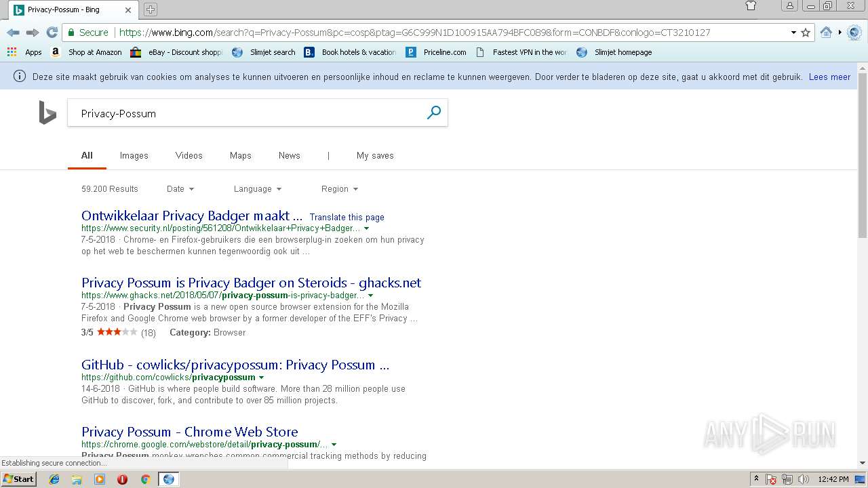This screenshot has height=488, width=868.
Task: Bookmark this page with the star icon
Action: [x=806, y=33]
